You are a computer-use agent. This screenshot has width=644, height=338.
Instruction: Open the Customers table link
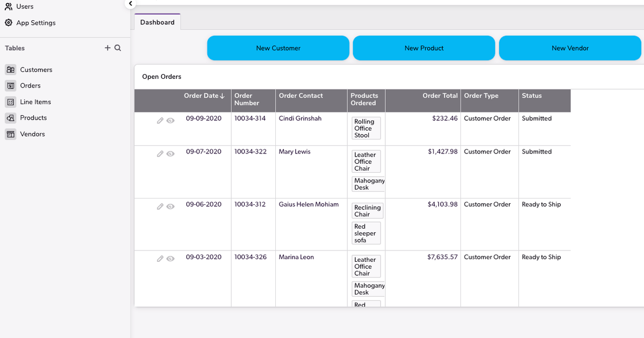click(36, 70)
